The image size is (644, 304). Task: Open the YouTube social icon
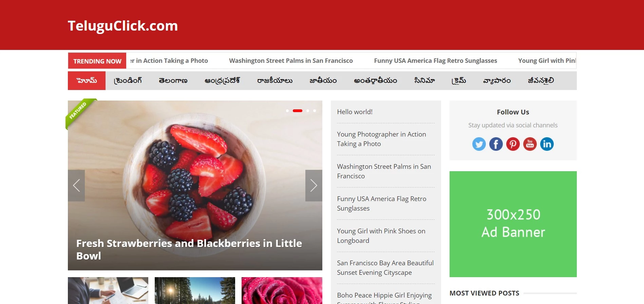530,144
